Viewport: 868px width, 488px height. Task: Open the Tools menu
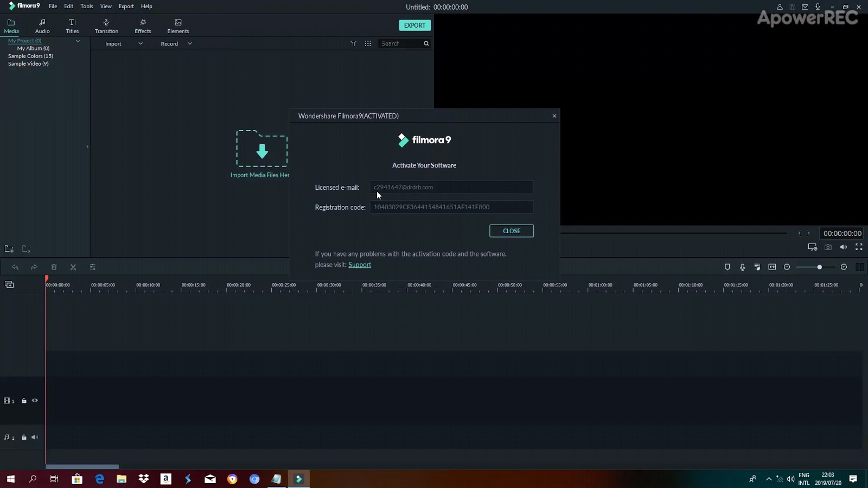click(87, 7)
